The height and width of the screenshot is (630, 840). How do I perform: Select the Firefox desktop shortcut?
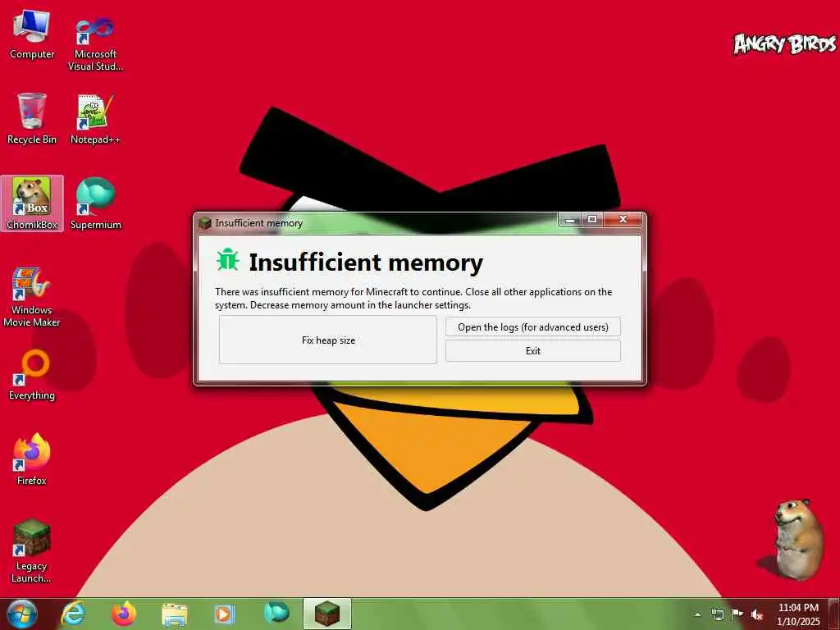coord(32,459)
